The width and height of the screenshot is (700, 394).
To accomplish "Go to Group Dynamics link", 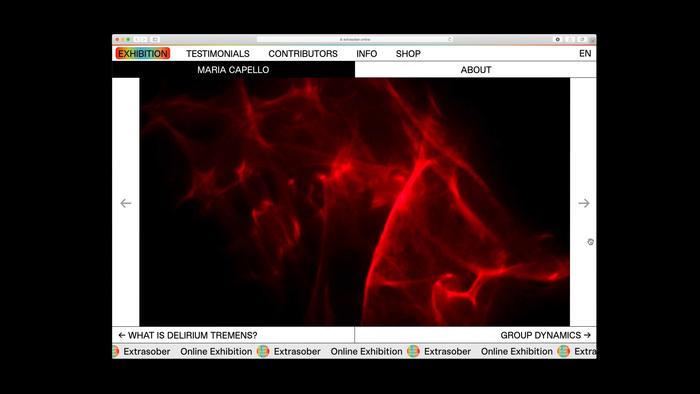I will click(546, 335).
